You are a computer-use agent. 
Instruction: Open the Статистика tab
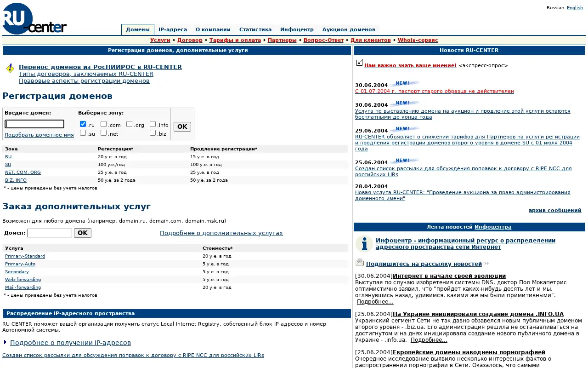click(x=255, y=29)
